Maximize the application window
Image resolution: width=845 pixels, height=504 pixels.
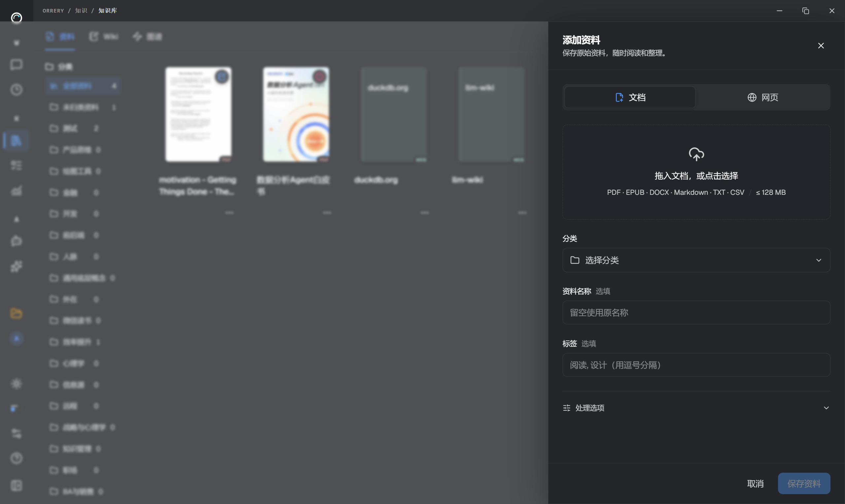[x=805, y=11]
